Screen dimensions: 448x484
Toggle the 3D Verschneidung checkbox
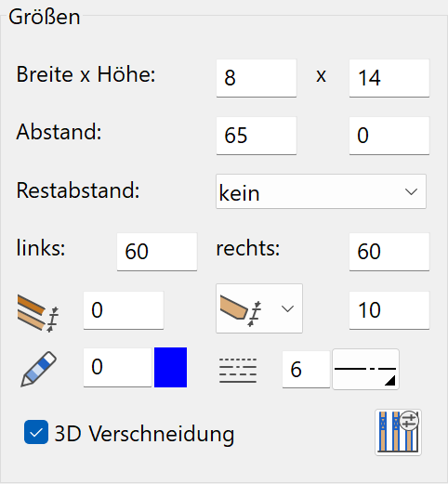(36, 432)
